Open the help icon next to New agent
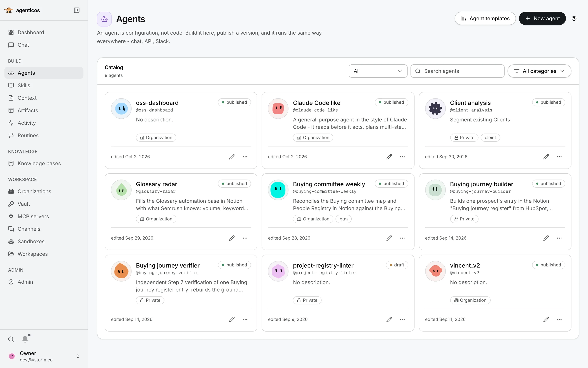Image resolution: width=588 pixels, height=368 pixels. pos(574,18)
